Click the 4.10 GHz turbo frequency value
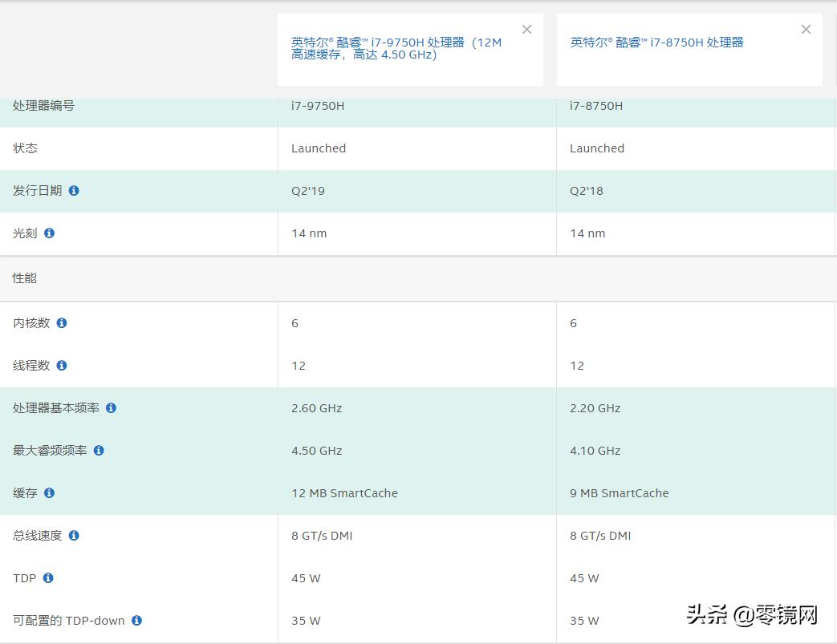 pos(595,451)
